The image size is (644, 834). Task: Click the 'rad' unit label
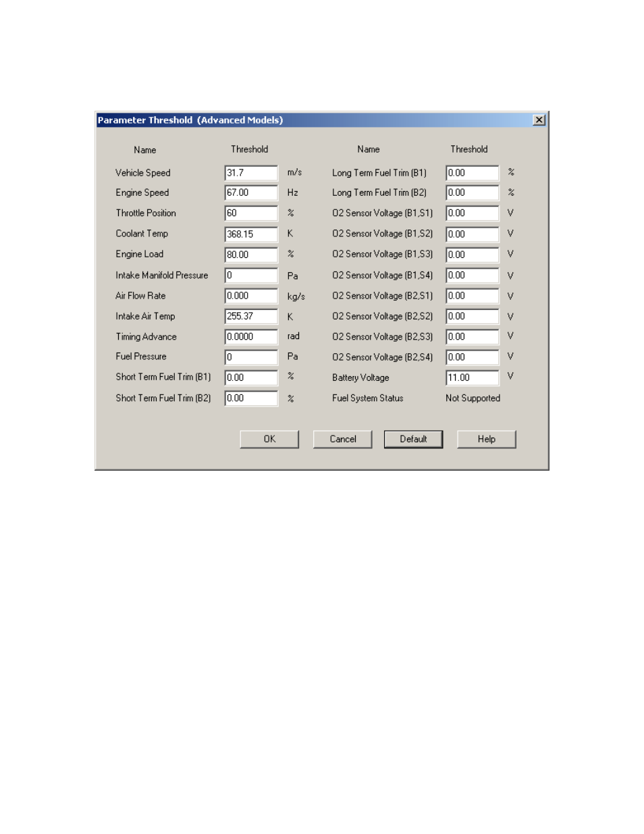pos(293,336)
